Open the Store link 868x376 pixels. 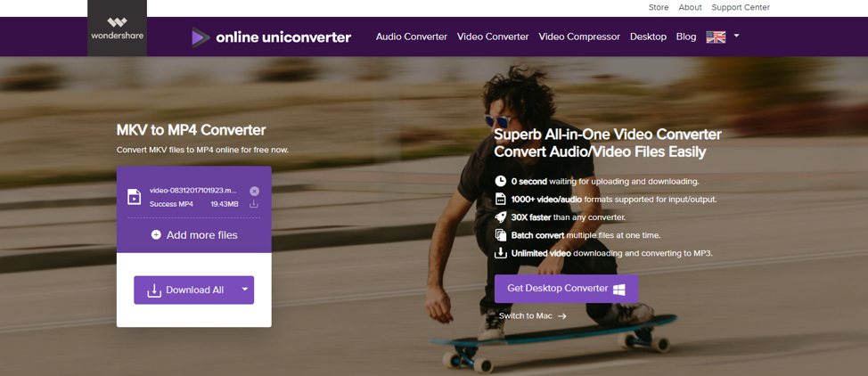[x=659, y=7]
